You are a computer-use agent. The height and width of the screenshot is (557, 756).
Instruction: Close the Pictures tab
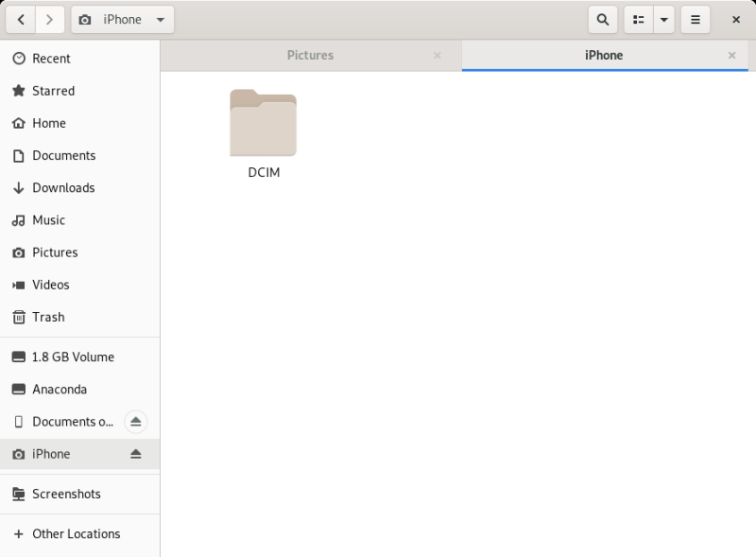pos(437,56)
